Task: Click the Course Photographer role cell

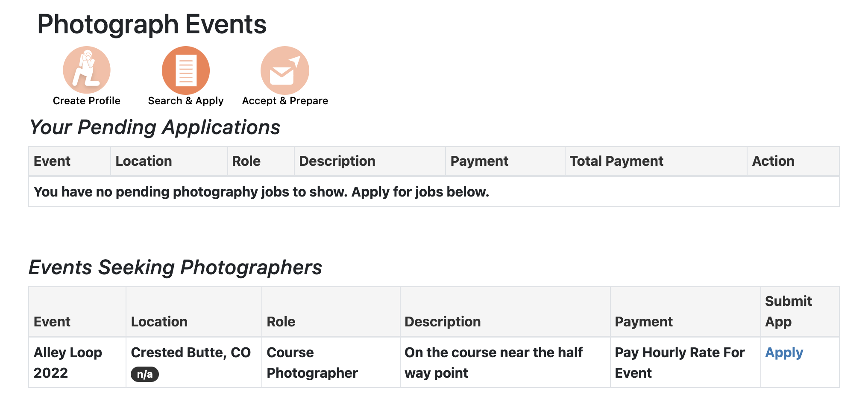Action: (312, 362)
